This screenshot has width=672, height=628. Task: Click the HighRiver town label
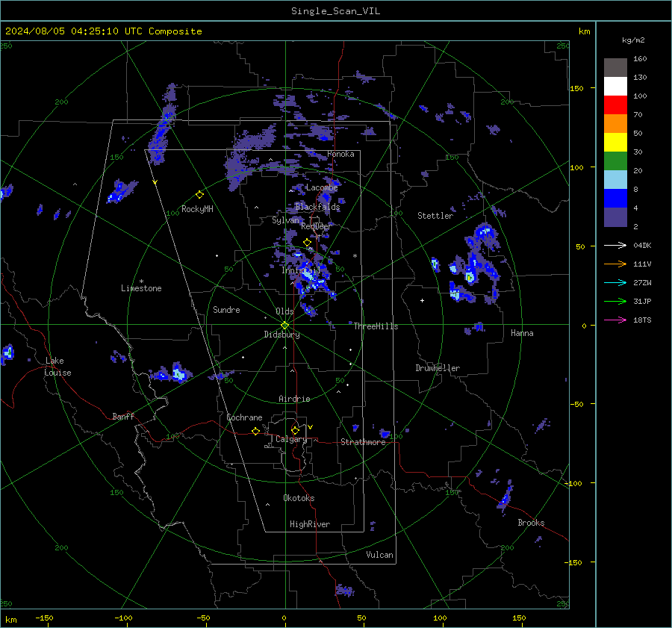(x=310, y=524)
